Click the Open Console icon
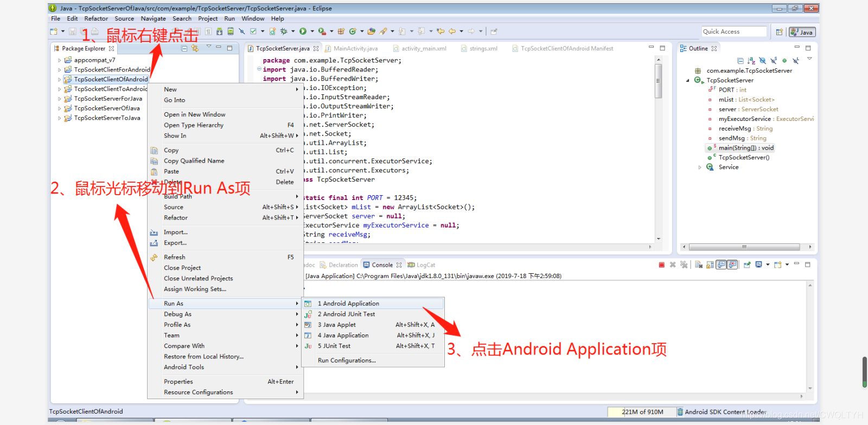This screenshot has height=425, width=868. pos(778,265)
